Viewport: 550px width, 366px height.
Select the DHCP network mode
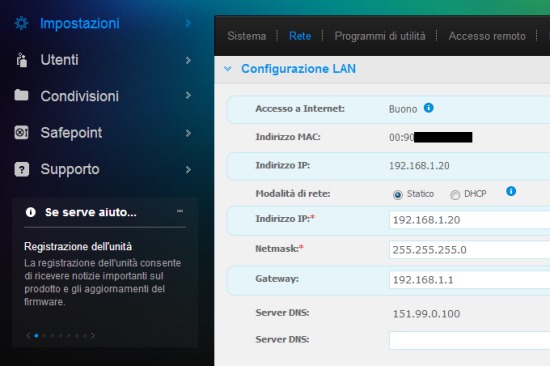click(455, 195)
